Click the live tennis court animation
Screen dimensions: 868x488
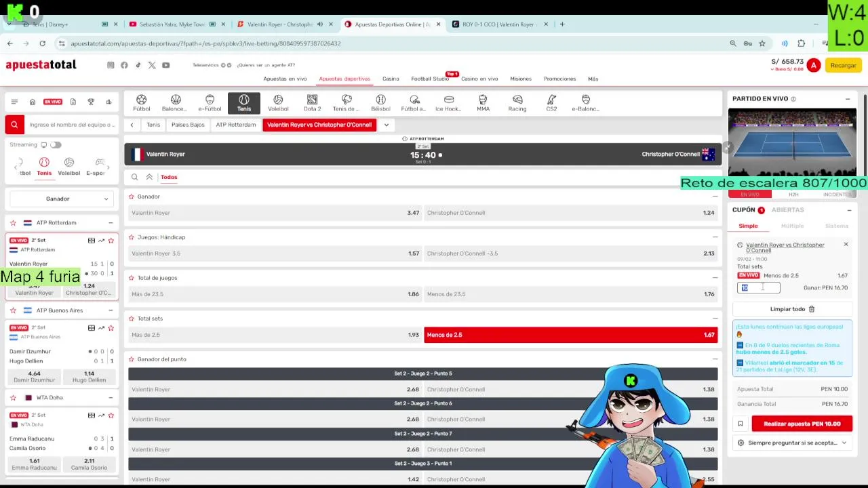click(x=792, y=142)
